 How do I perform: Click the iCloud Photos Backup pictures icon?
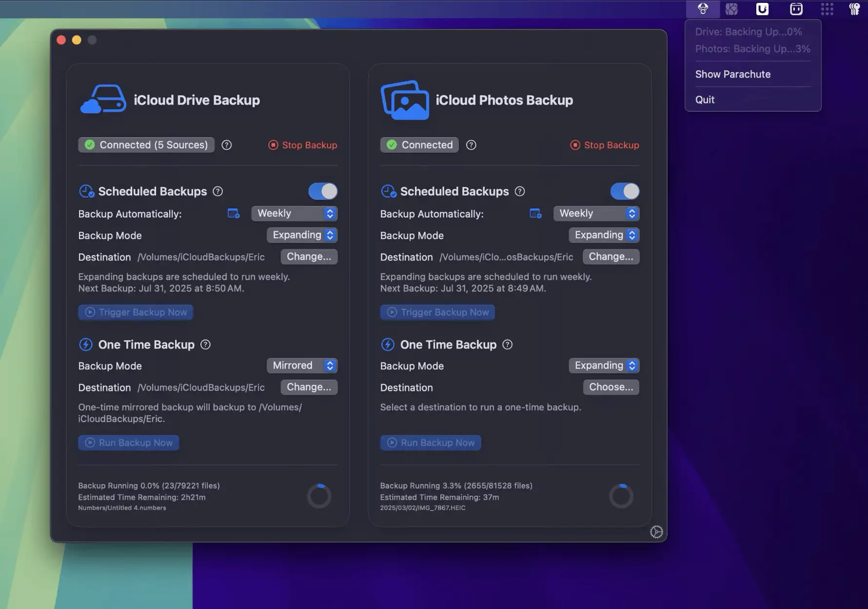click(405, 100)
